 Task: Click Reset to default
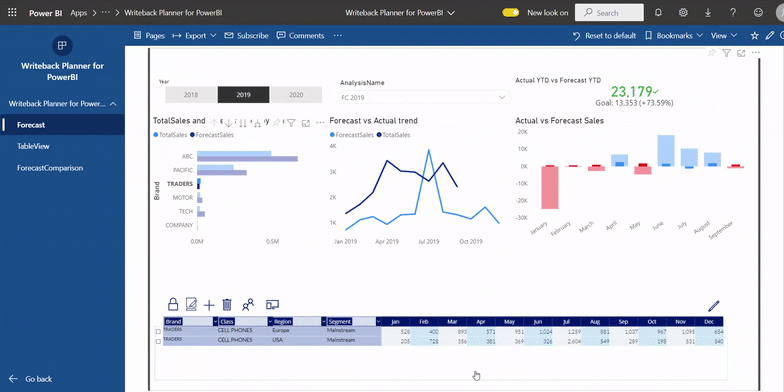[x=604, y=36]
